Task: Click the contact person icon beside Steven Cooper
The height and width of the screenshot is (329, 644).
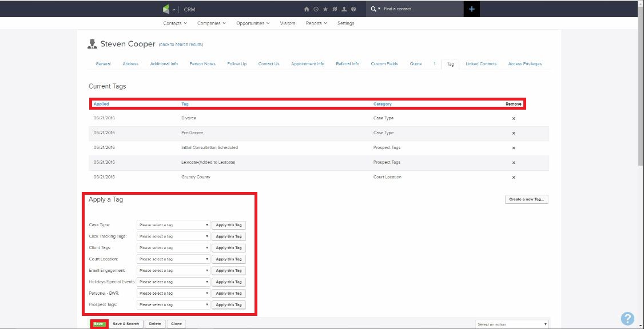Action: coord(93,44)
